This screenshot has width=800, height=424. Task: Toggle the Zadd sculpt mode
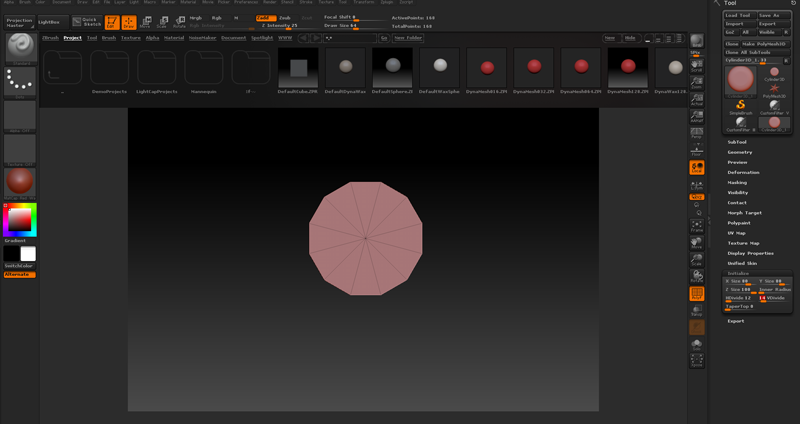tap(266, 17)
